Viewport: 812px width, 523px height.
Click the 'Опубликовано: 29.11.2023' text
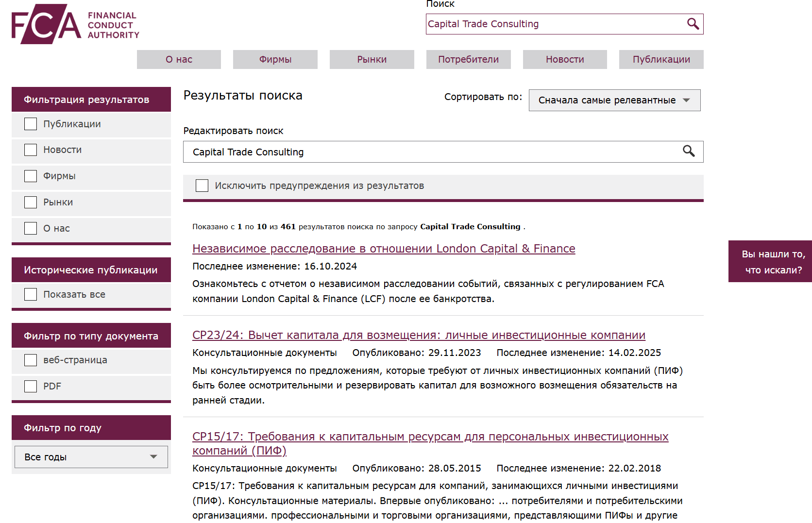[x=417, y=353]
